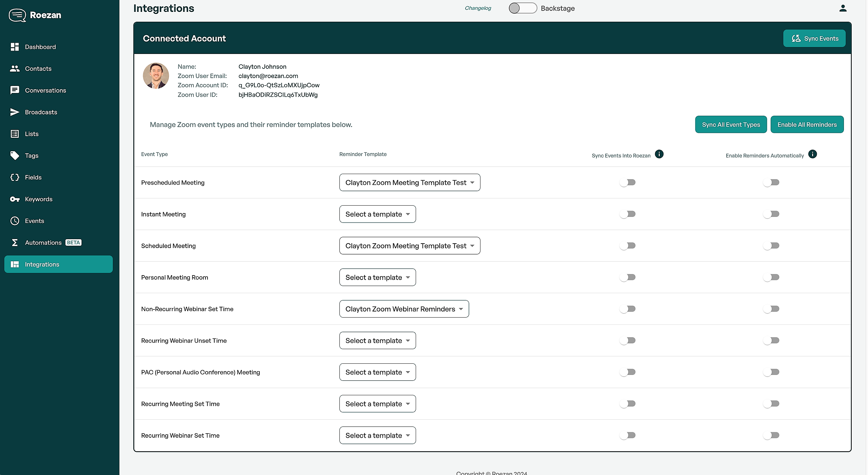Toggle sync switch for Recurring Webinar Set Time

pyautogui.click(x=627, y=435)
